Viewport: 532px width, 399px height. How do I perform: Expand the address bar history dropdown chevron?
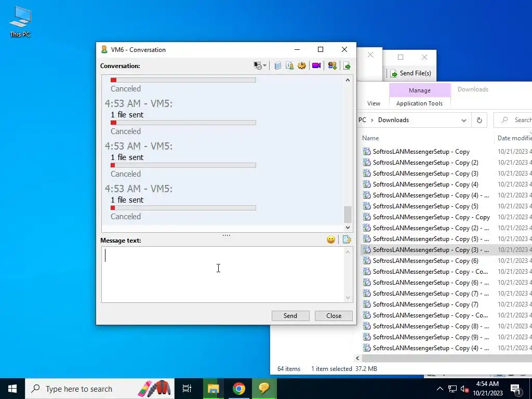[464, 120]
